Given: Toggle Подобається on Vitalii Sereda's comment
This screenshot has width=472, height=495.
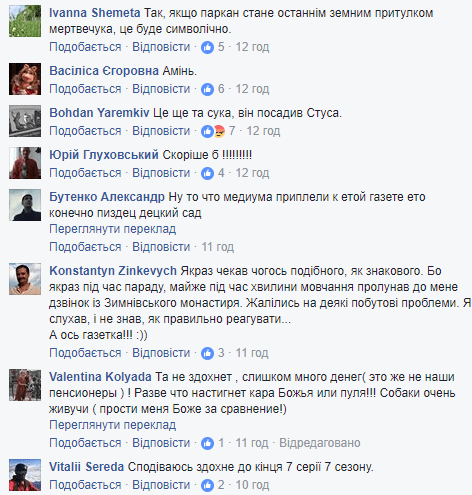Looking at the screenshot, I should pos(85,485).
